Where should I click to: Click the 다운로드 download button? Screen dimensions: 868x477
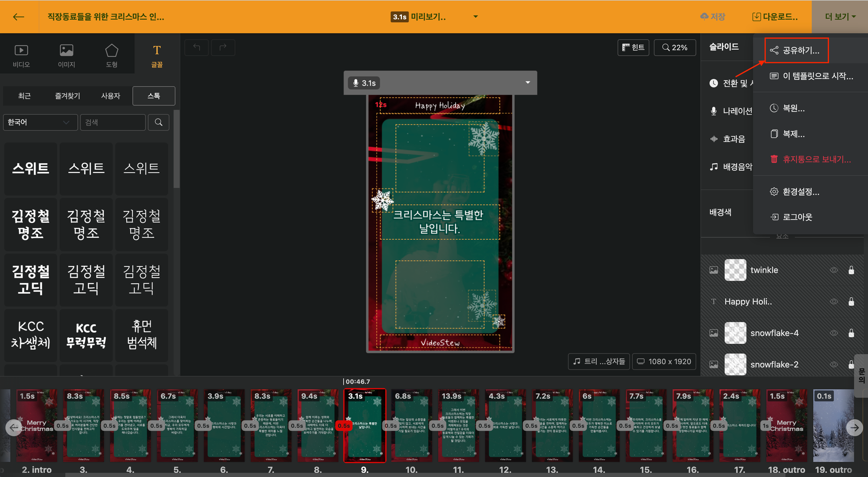click(x=775, y=17)
